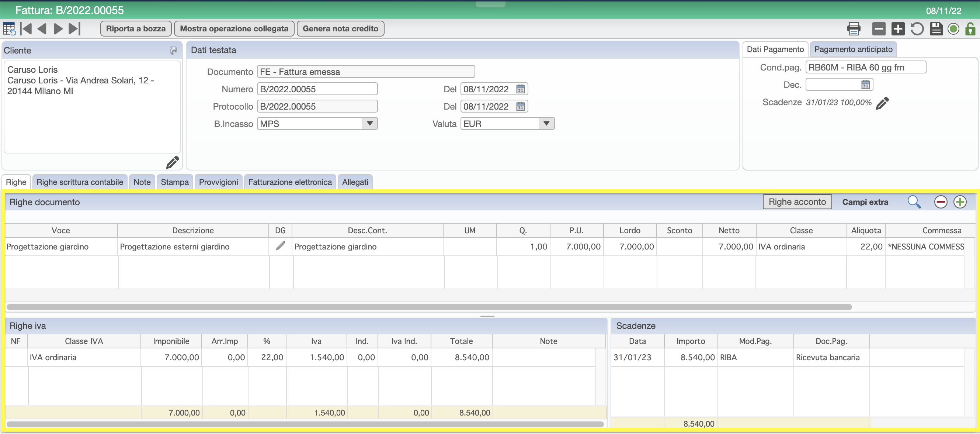This screenshot has width=980, height=434.
Task: Click the printer icon
Action: (x=854, y=29)
